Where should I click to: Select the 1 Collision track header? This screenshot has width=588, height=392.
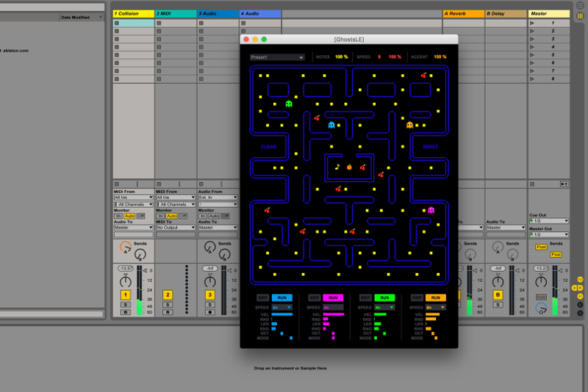tap(133, 13)
